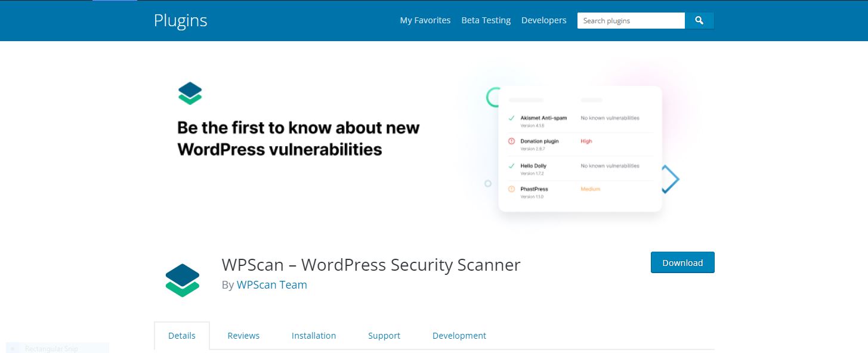Image resolution: width=868 pixels, height=353 pixels.
Task: Click the Download button
Action: (x=682, y=262)
